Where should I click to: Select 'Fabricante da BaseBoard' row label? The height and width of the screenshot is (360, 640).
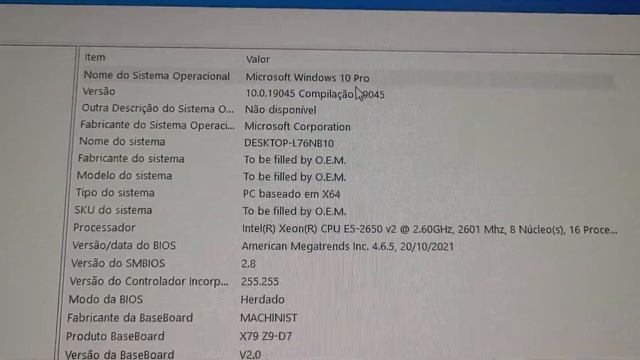point(130,318)
